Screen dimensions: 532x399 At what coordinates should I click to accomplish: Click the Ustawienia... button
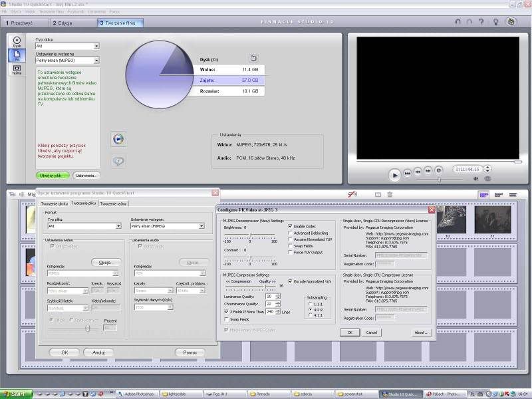coord(86,176)
